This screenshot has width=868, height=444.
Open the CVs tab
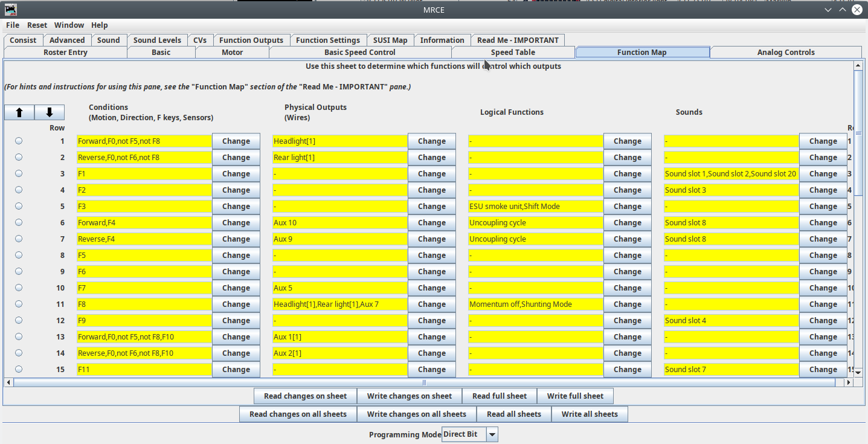200,40
